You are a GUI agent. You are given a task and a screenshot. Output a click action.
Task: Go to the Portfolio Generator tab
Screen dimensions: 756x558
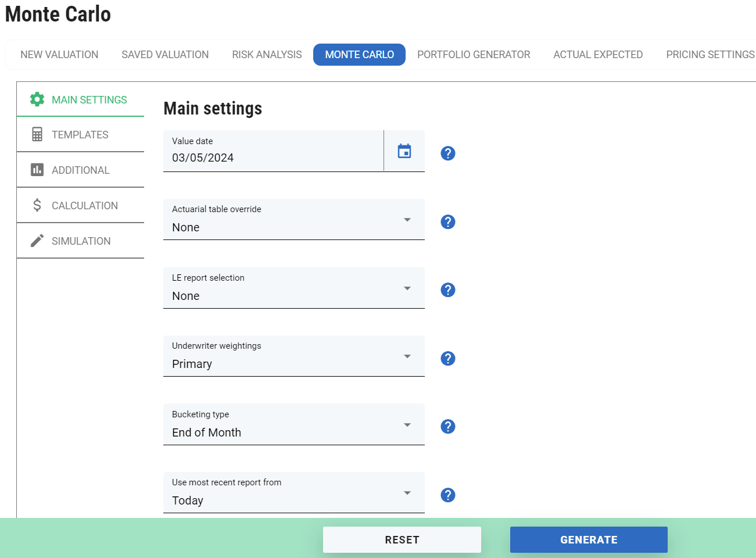coord(473,55)
